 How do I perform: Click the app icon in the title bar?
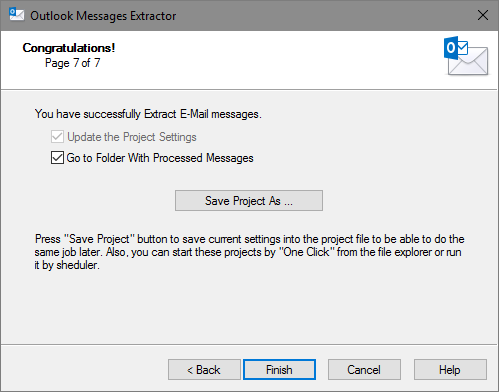(x=16, y=15)
